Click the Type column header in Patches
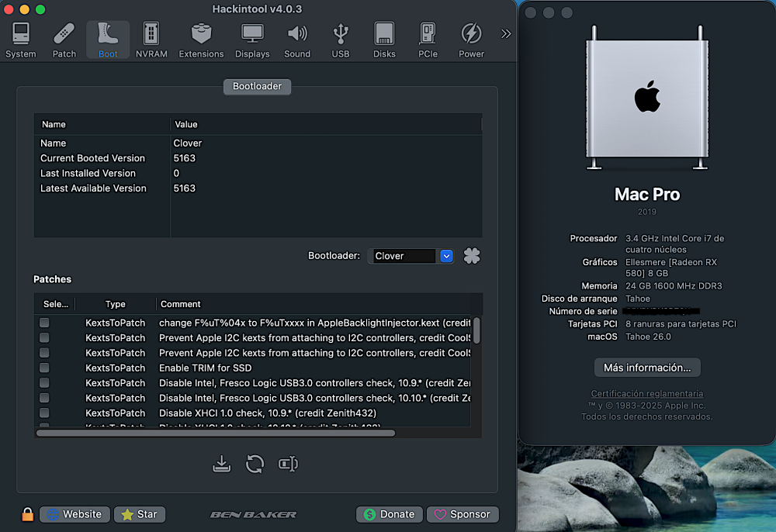Image resolution: width=776 pixels, height=532 pixels. tap(116, 304)
